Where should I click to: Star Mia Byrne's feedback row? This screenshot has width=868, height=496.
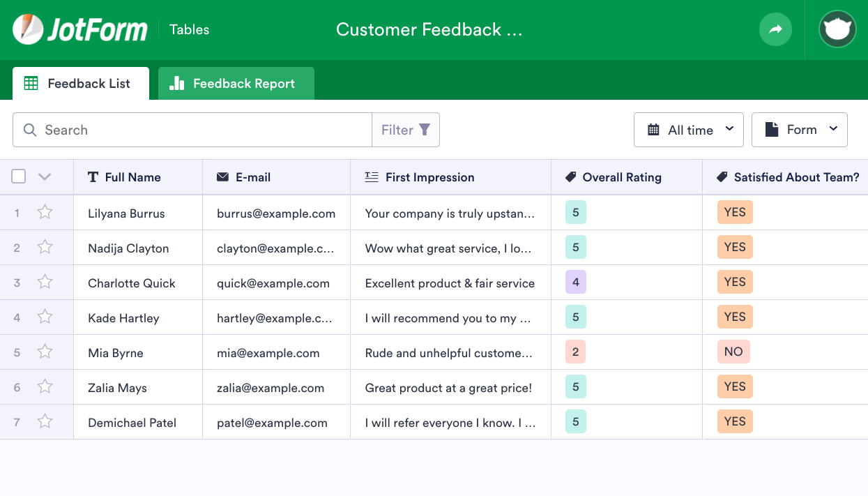[45, 351]
